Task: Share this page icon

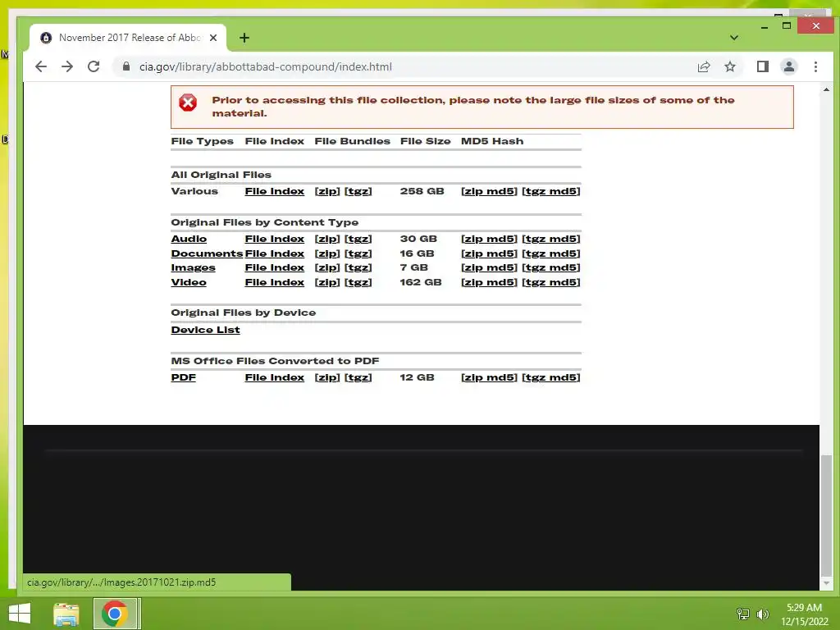Action: [703, 67]
